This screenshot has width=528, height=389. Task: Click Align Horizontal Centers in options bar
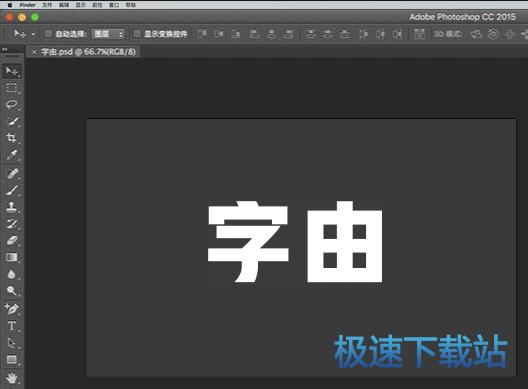271,34
